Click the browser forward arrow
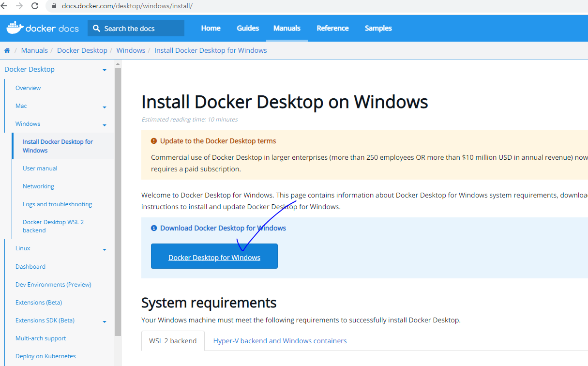This screenshot has height=366, width=588. tap(19, 6)
